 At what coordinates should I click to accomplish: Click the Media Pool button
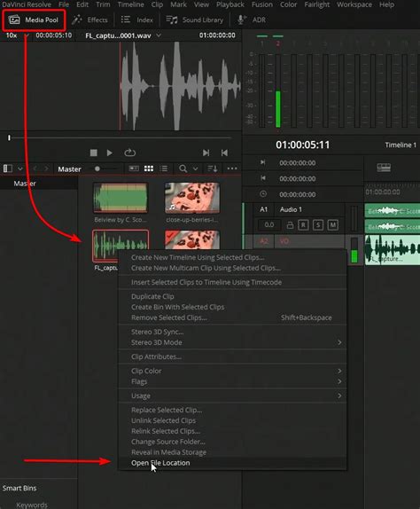coord(34,20)
